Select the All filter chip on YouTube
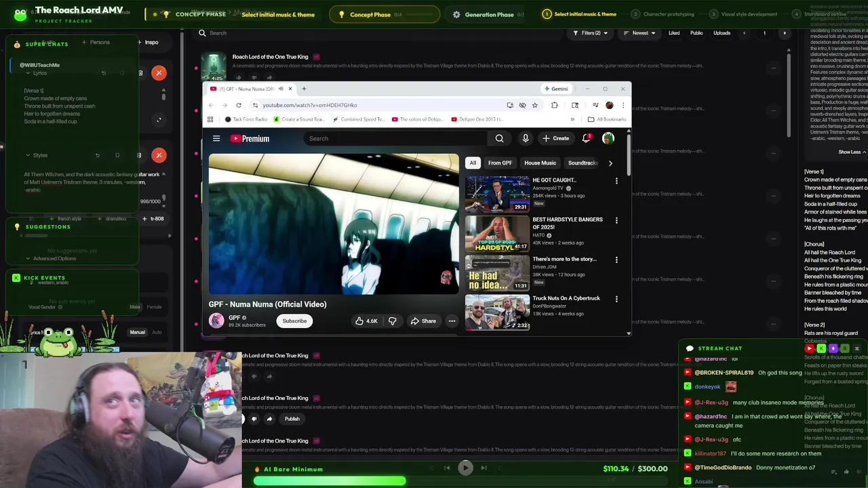Viewport: 868px width, 488px height. tap(473, 163)
